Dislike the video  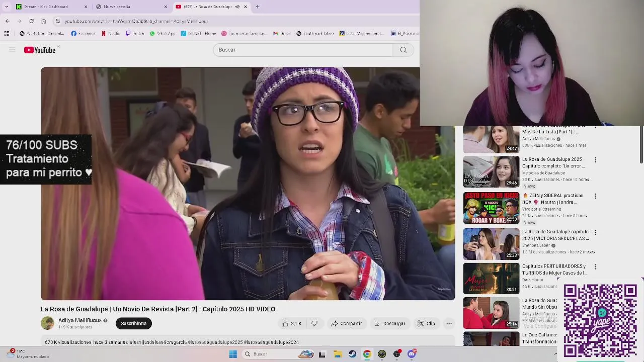pyautogui.click(x=314, y=323)
